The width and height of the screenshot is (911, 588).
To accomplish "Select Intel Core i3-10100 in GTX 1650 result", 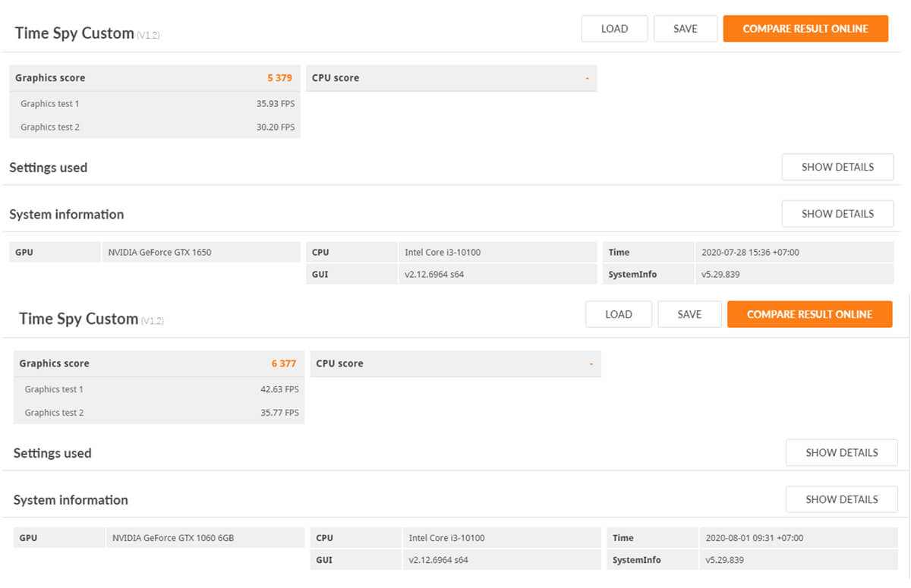I will (x=443, y=253).
